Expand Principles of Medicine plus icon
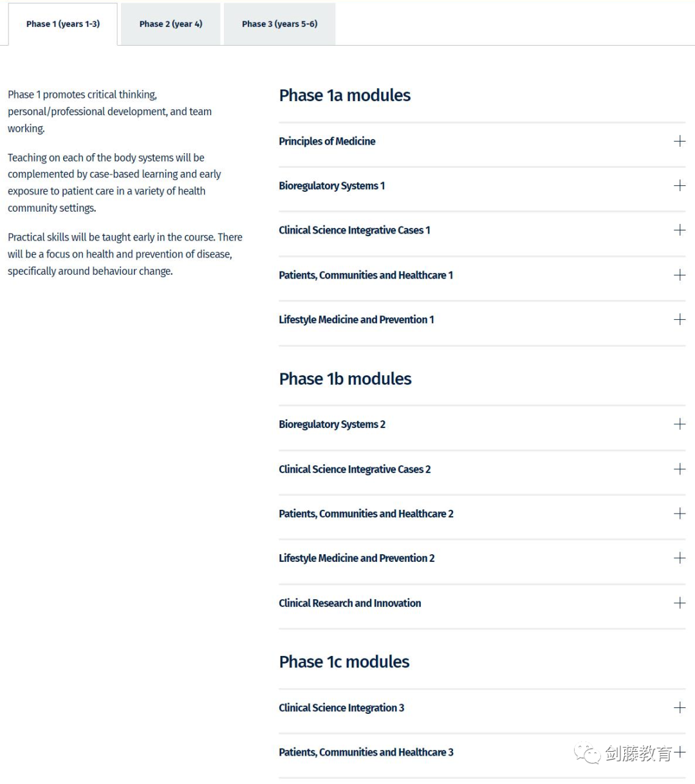 [680, 141]
